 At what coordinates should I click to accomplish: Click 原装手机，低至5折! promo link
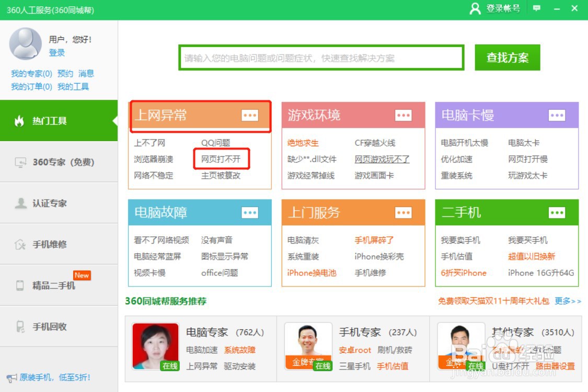click(55, 378)
